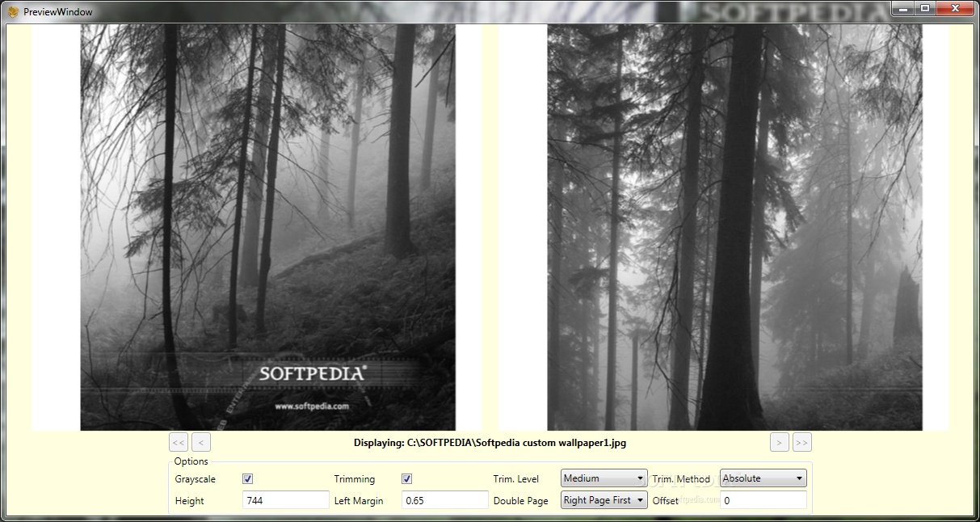Image resolution: width=980 pixels, height=522 pixels.
Task: Click the Left Margin label
Action: tap(359, 501)
